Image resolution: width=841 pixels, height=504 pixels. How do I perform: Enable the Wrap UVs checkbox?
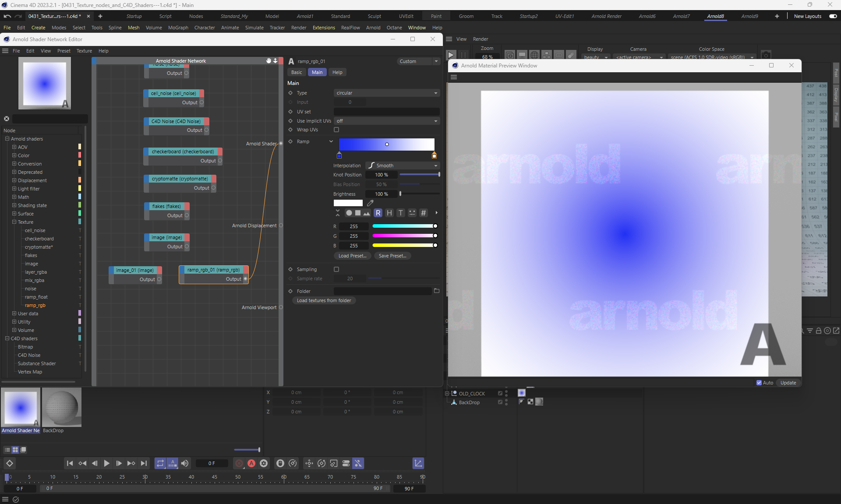click(336, 130)
